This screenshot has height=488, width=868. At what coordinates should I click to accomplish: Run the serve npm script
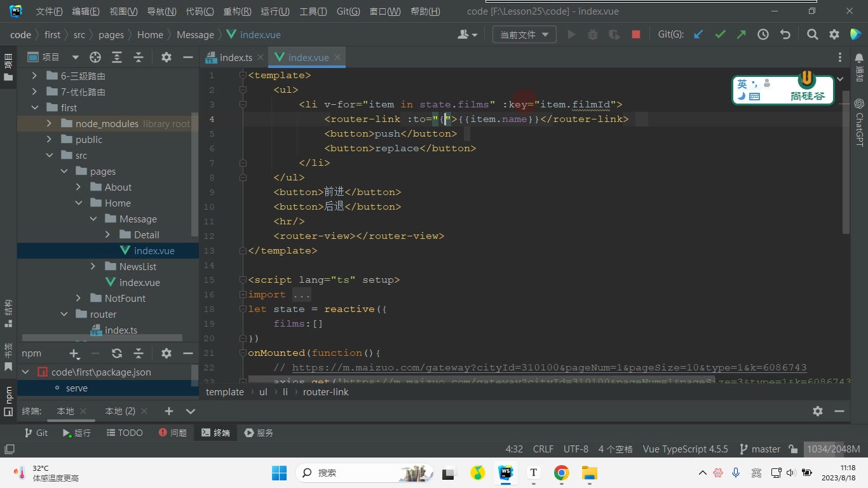[x=76, y=388]
